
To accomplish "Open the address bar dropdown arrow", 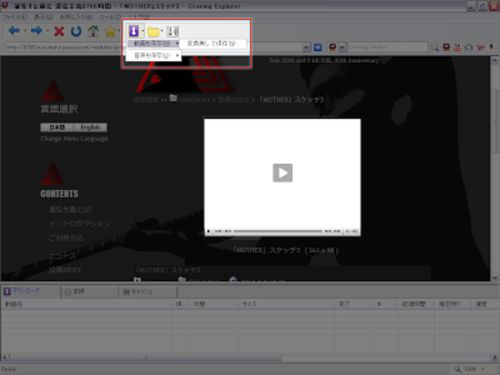I will point(306,48).
